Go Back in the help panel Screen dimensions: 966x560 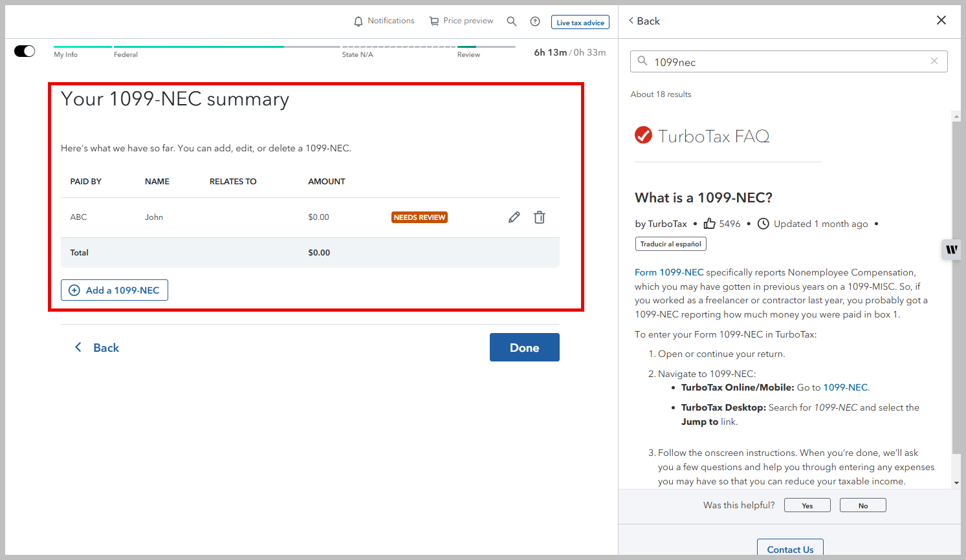pos(644,21)
